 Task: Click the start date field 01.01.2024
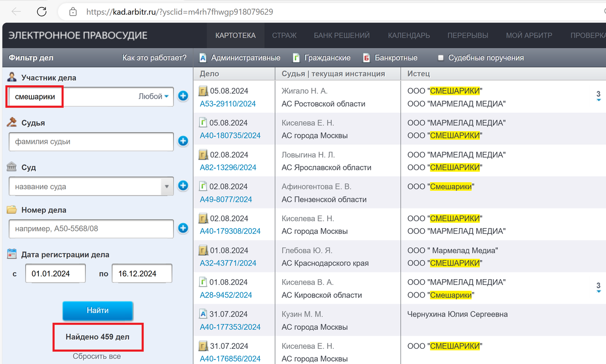55,274
